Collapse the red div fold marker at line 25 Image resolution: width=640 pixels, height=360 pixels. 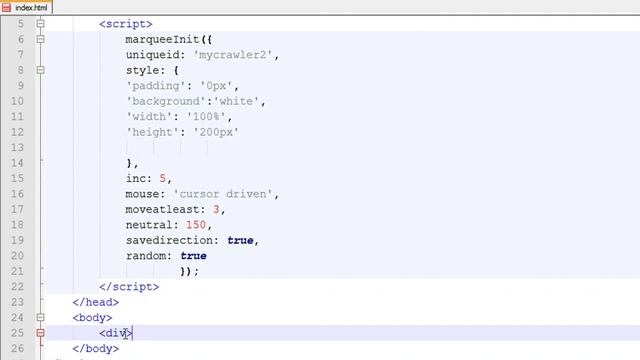point(40,333)
